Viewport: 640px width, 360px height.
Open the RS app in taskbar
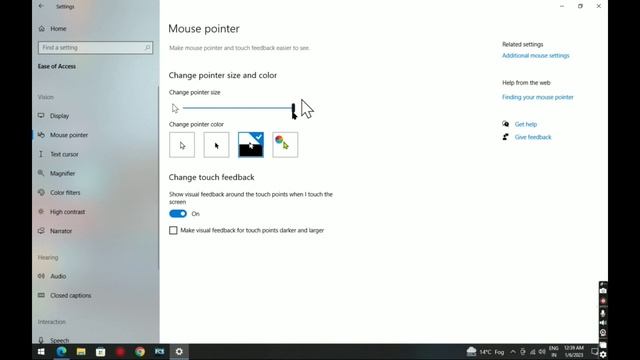coord(160,351)
